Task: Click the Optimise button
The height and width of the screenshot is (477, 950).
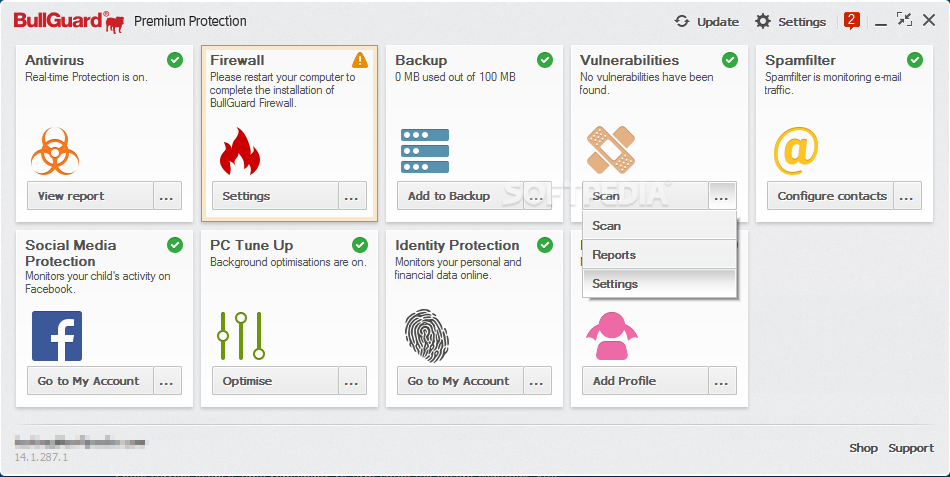Action: pyautogui.click(x=275, y=381)
